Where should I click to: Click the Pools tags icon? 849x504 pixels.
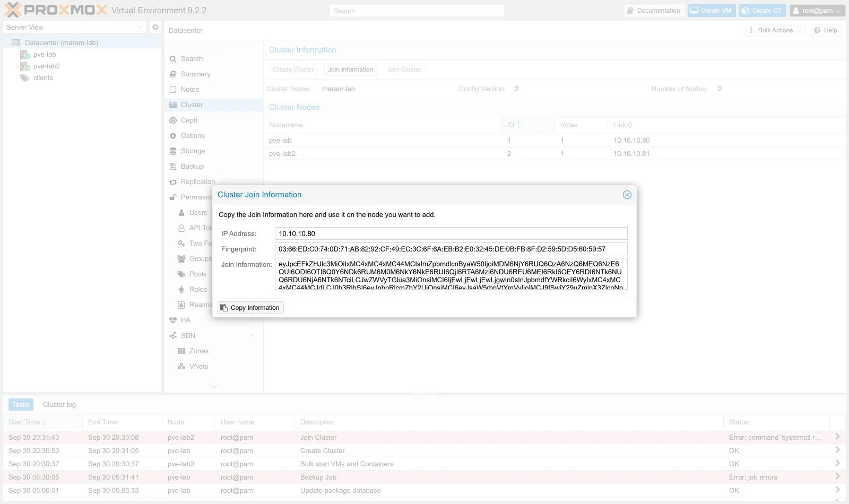coord(181,274)
